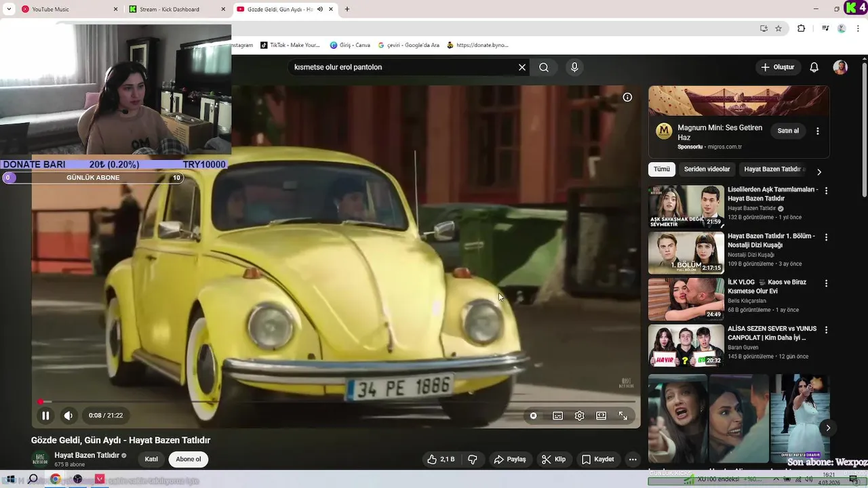
Task: Mute the video using the volume icon
Action: click(x=68, y=415)
